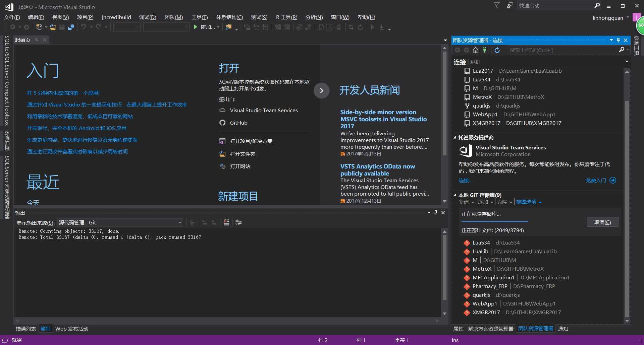644x345 pixels.
Task: Open the File menu
Action: pos(12,17)
